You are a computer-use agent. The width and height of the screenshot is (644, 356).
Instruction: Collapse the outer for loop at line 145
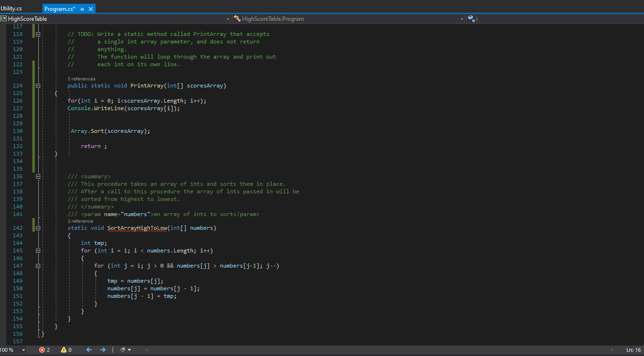click(x=38, y=251)
